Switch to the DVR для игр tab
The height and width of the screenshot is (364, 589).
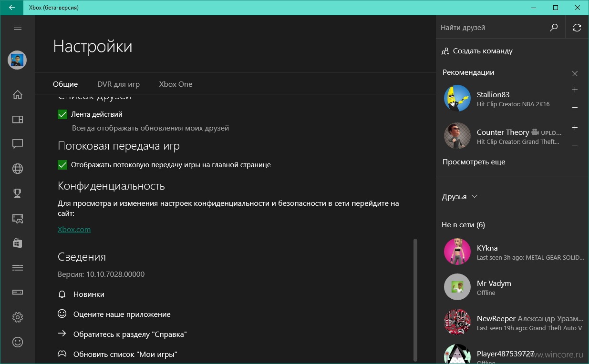pyautogui.click(x=118, y=84)
